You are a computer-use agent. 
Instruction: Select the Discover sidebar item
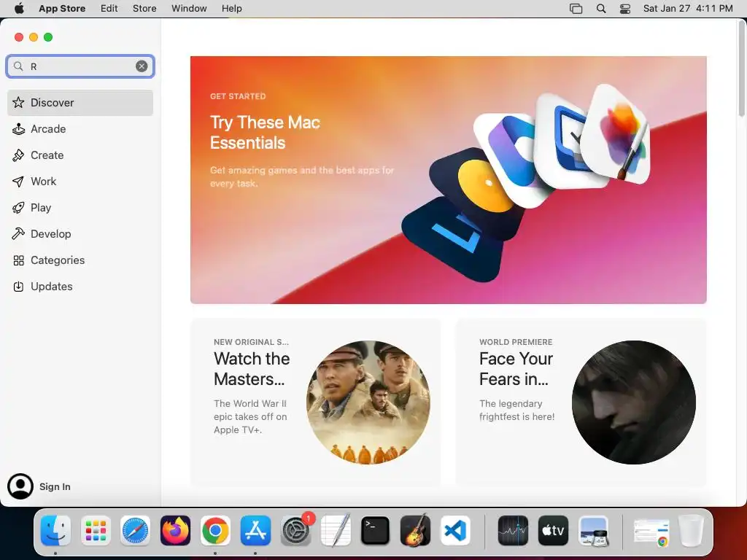[x=80, y=102]
